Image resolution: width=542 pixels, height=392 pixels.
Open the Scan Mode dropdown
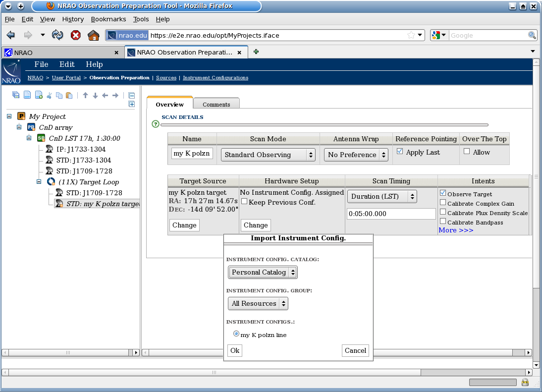click(x=268, y=155)
